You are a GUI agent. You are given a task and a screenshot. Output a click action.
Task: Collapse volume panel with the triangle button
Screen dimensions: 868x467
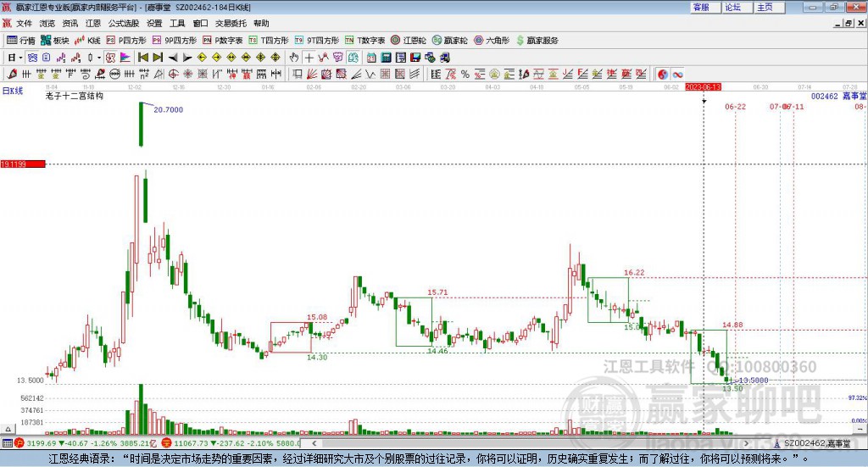coord(8,429)
